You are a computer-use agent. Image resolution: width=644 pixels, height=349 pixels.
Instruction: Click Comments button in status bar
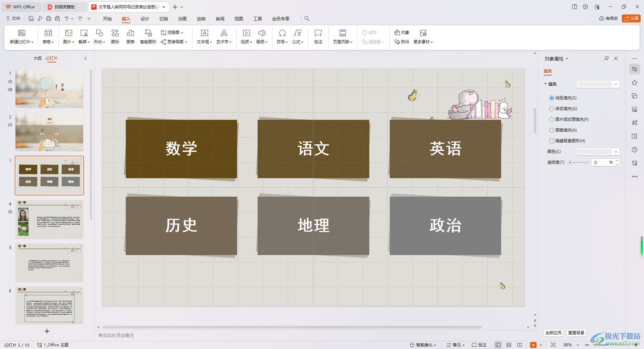tap(479, 345)
